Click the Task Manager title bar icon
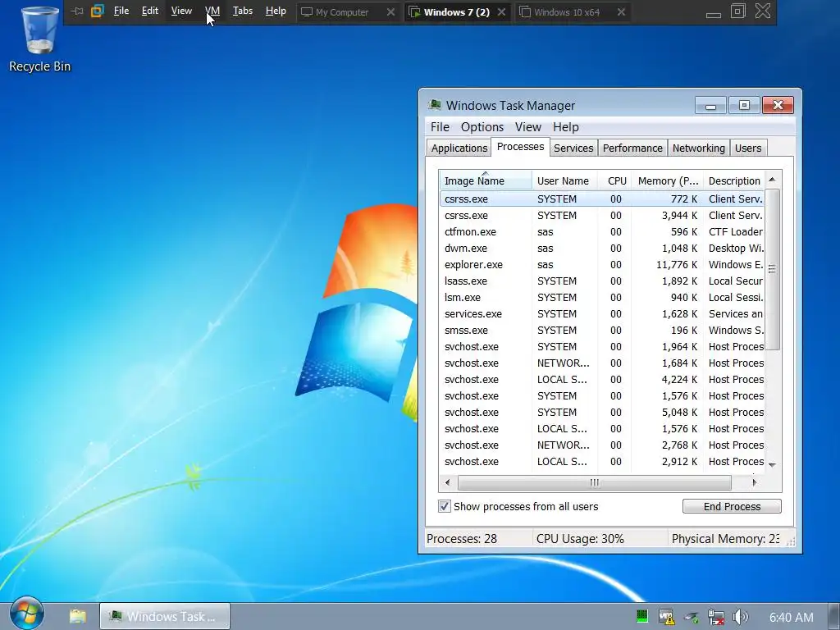 point(435,104)
